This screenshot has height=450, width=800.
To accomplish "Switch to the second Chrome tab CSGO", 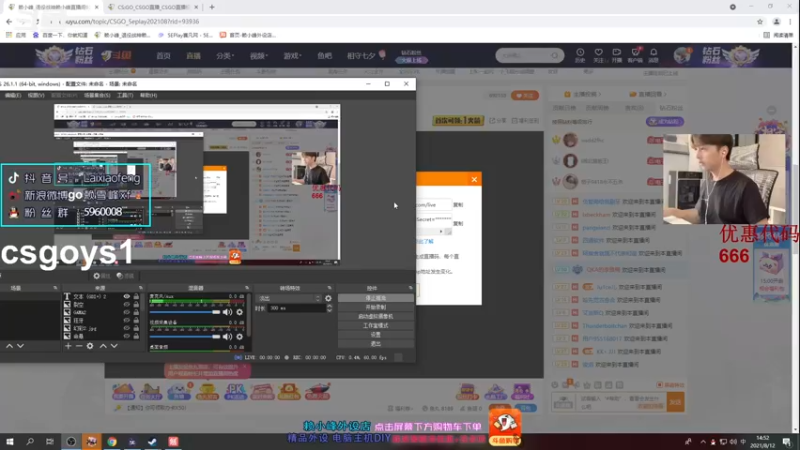I will 153,7.
